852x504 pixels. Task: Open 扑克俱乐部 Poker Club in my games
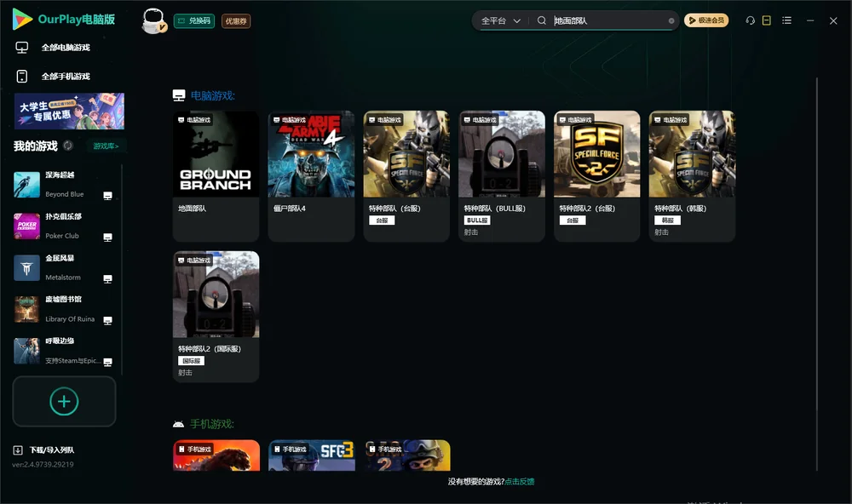[x=63, y=226]
